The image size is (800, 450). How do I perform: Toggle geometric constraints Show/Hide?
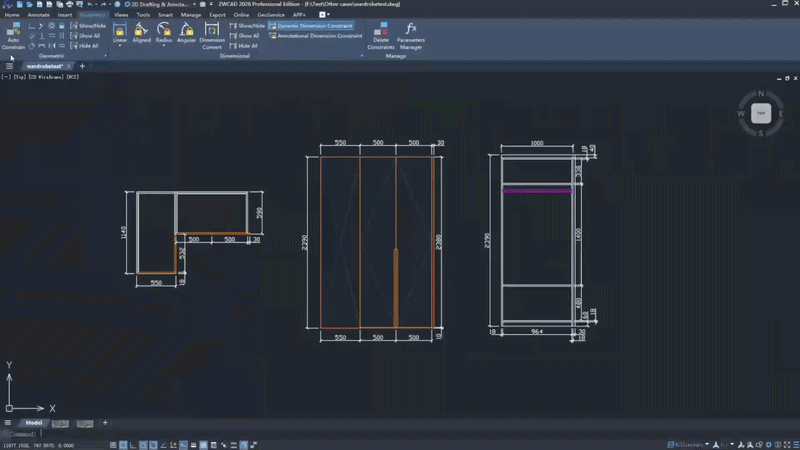[88, 26]
